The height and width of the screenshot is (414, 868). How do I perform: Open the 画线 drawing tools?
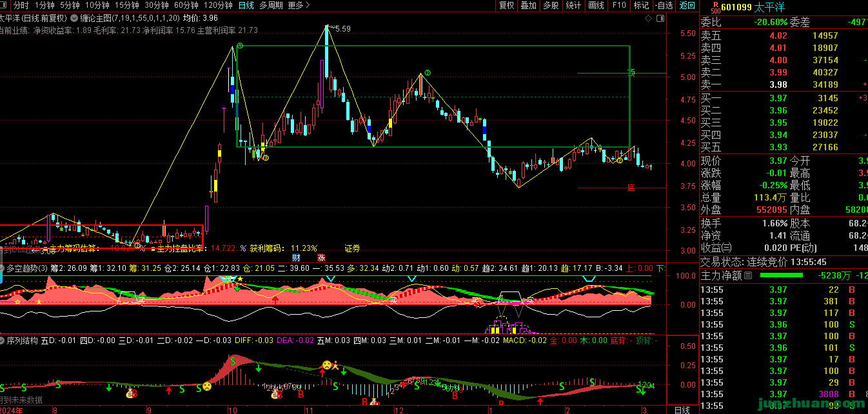(596, 5)
